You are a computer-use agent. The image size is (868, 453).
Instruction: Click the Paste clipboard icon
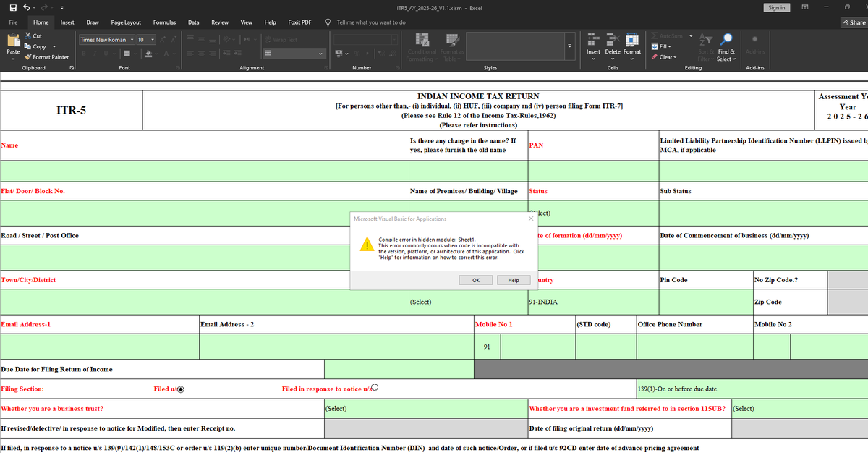coord(13,40)
